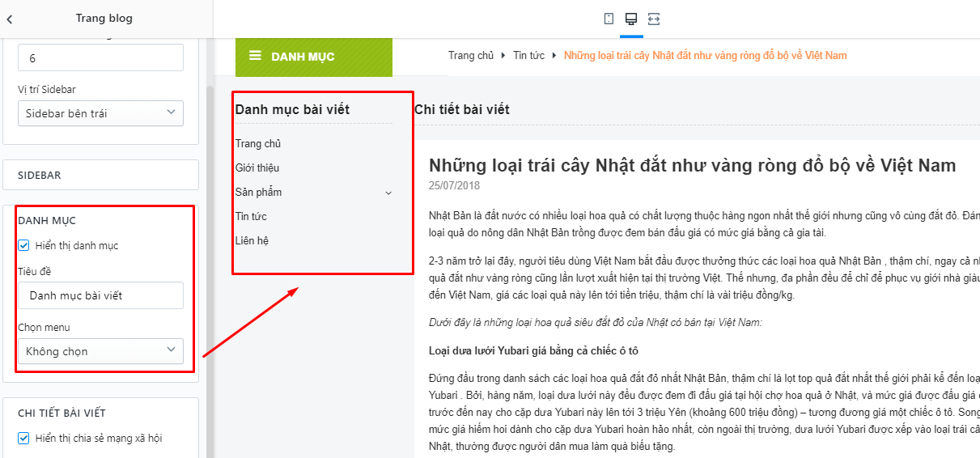Screen dimensions: 980x458
Task: Open the DANH MỤC hamburger menu icon
Action: click(255, 56)
